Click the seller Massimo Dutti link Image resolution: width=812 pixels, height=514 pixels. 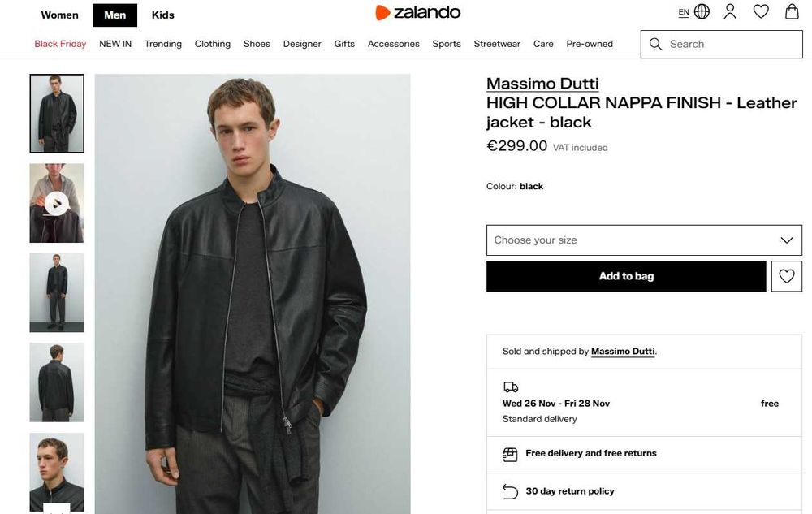pos(622,352)
